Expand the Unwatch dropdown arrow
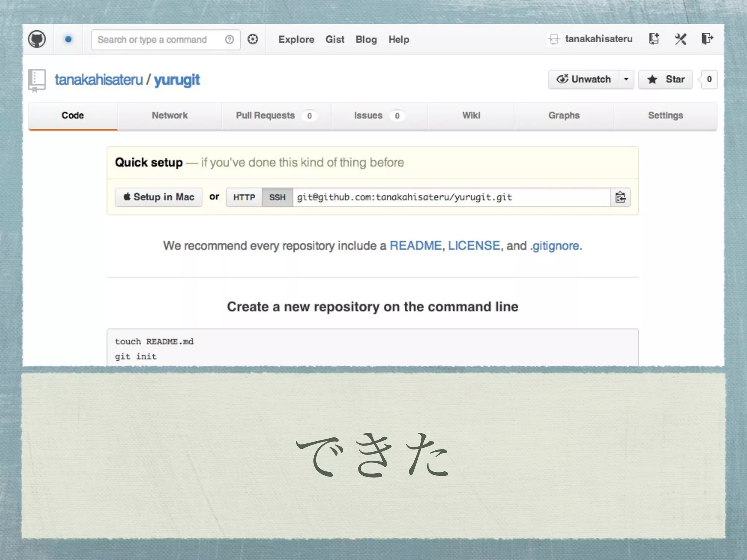Viewport: 747px width, 560px height. (626, 79)
